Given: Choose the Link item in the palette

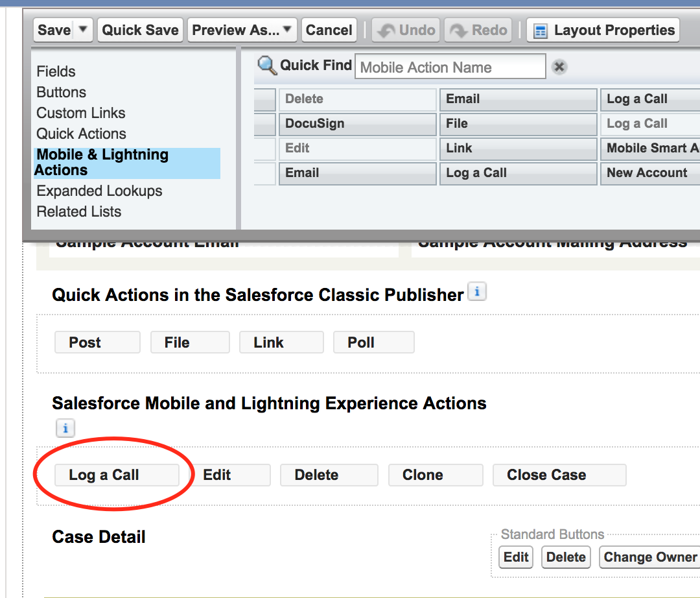Looking at the screenshot, I should click(x=519, y=149).
